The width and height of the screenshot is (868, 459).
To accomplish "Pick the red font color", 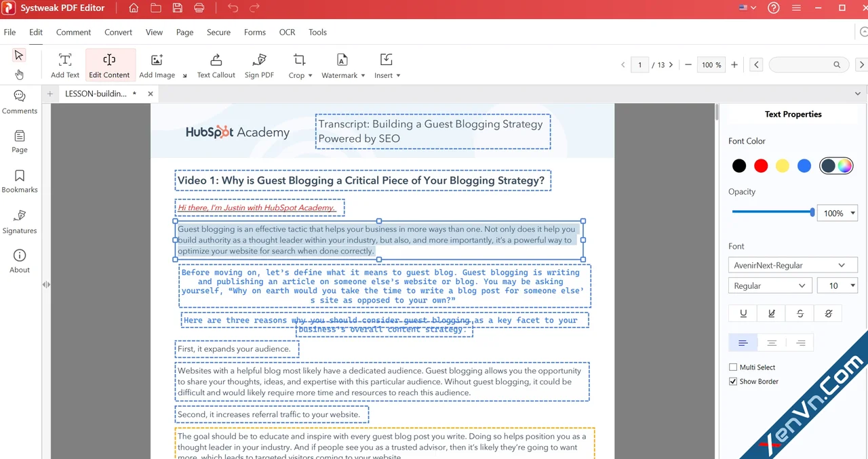I will coord(761,165).
